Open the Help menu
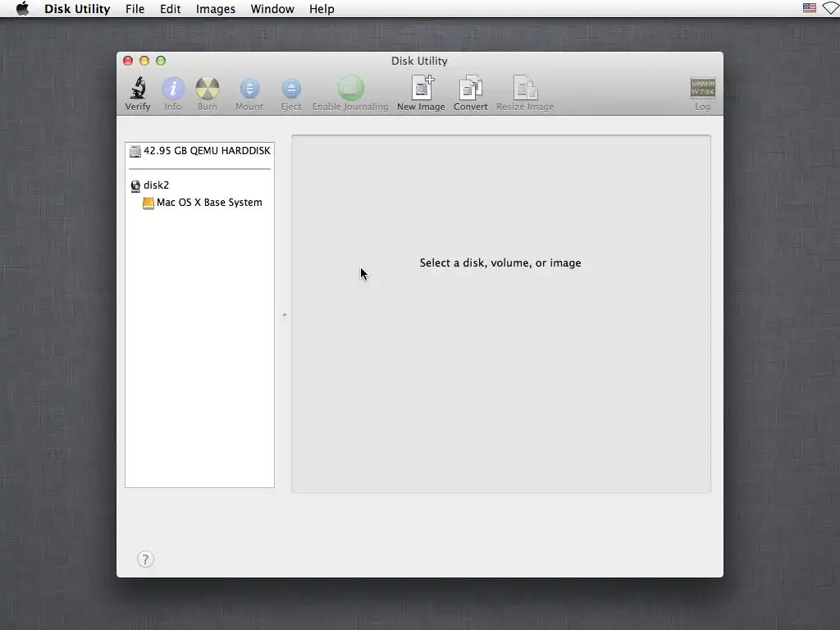The image size is (840, 630). 322,9
